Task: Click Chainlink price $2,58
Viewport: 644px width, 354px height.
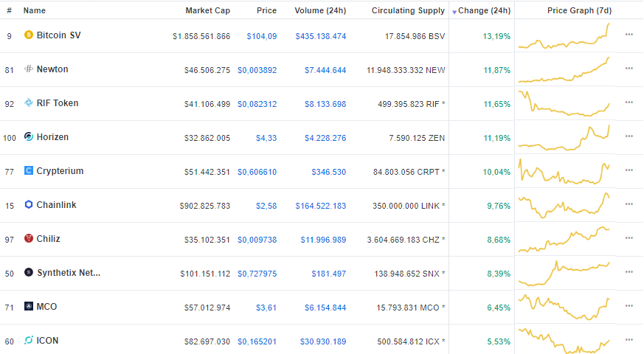Action: pos(266,206)
